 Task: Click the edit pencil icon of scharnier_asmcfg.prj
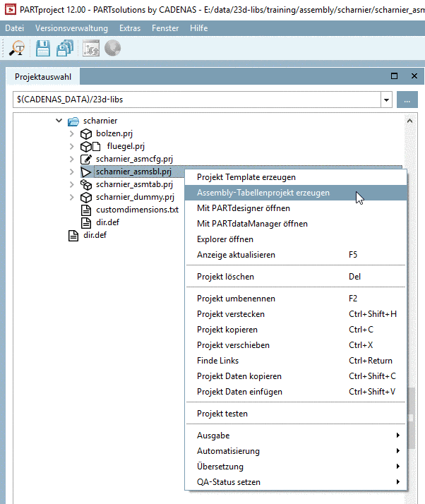pyautogui.click(x=86, y=159)
